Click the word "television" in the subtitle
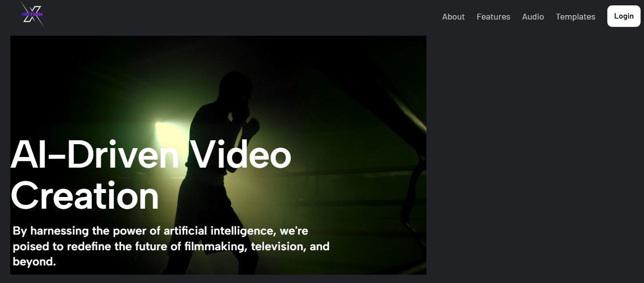 tap(279, 246)
